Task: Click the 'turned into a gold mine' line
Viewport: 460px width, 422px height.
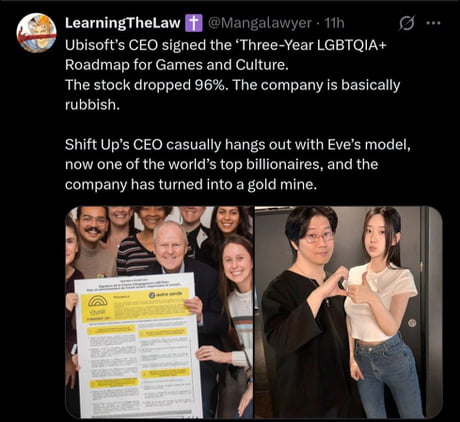Action: coord(190,185)
